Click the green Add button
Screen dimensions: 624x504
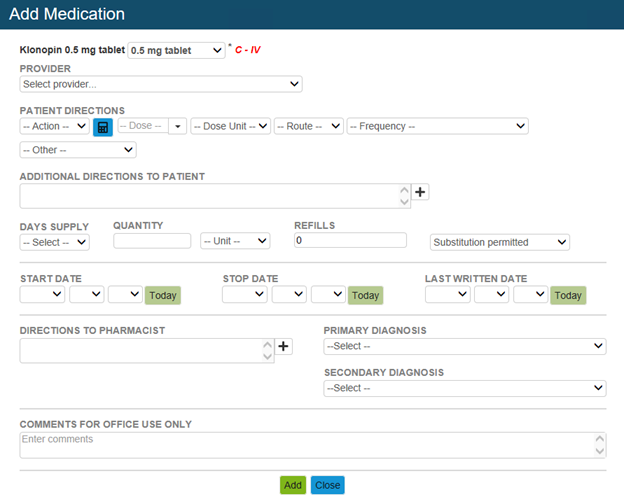(292, 485)
